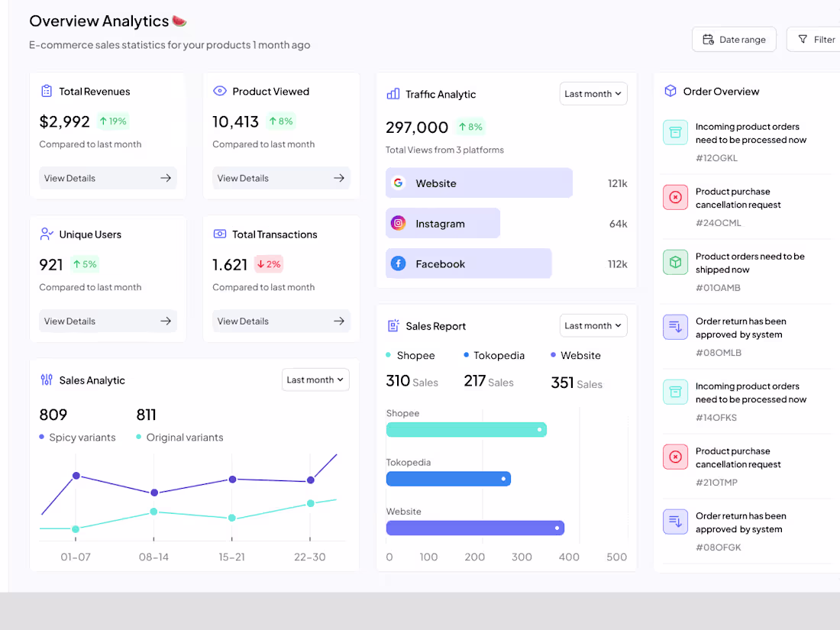This screenshot has height=630, width=840.
Task: Click the Google icon next to Website
Action: 398,183
